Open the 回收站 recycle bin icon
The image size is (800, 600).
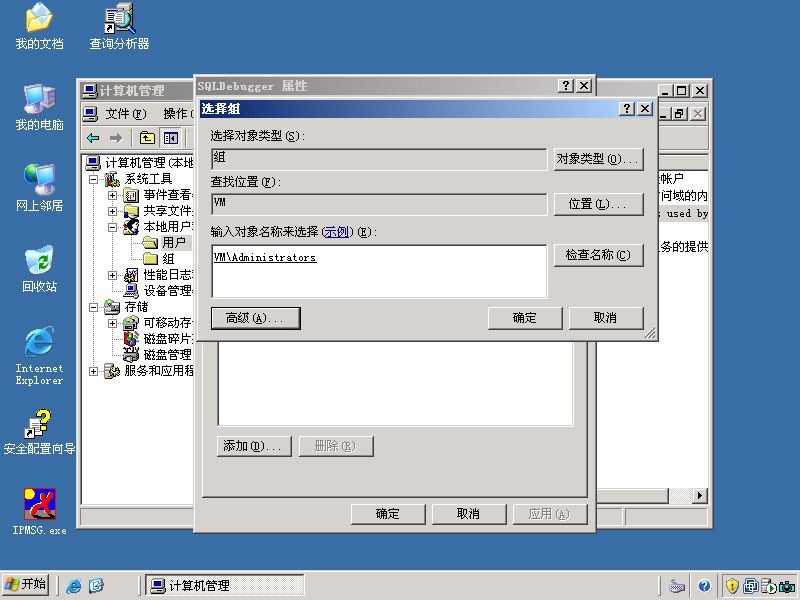click(39, 269)
